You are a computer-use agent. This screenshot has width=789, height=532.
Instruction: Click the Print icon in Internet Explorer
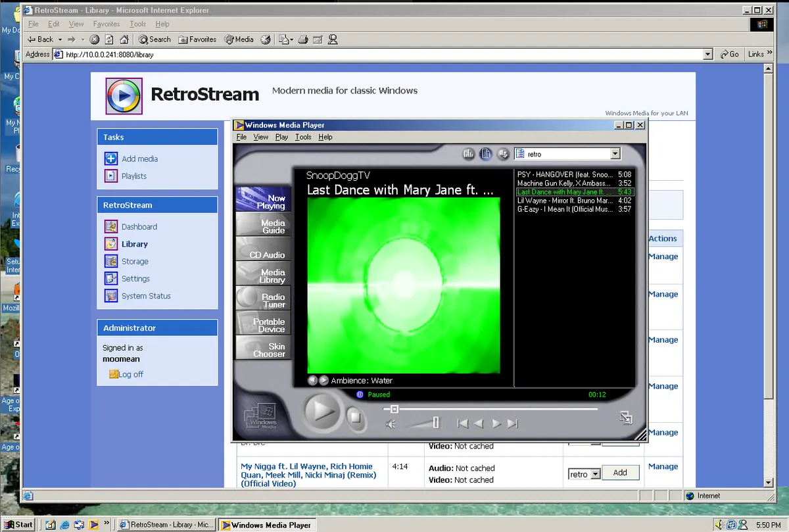coord(303,39)
